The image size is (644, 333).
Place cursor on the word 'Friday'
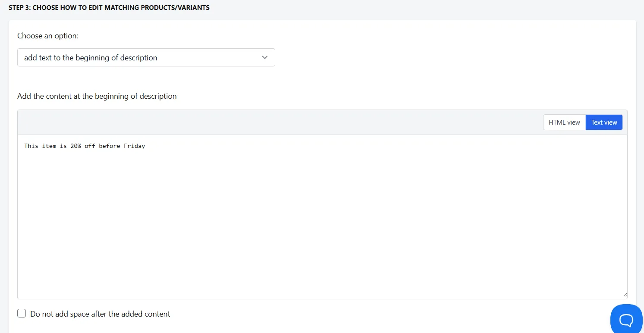(135, 146)
